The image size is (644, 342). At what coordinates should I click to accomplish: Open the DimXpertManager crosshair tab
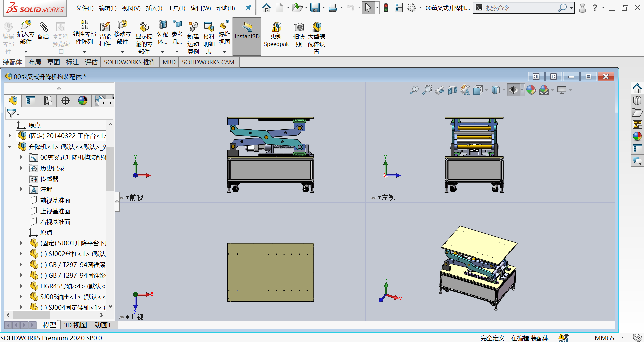tap(65, 101)
